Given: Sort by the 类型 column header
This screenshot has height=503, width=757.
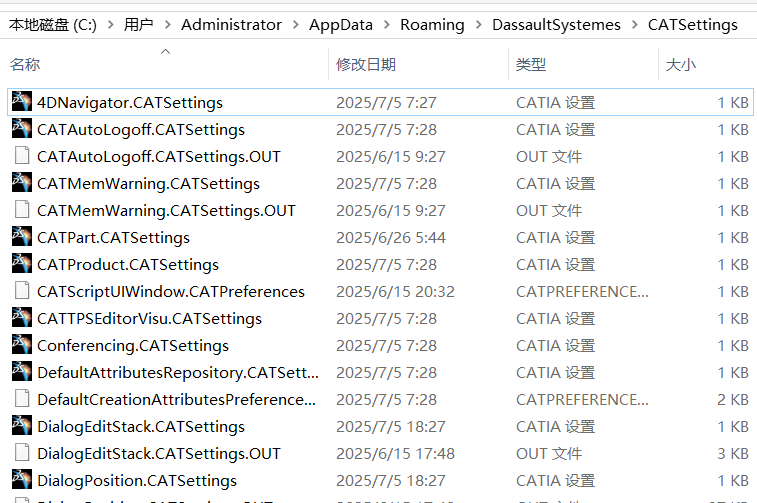Looking at the screenshot, I should pos(531,65).
